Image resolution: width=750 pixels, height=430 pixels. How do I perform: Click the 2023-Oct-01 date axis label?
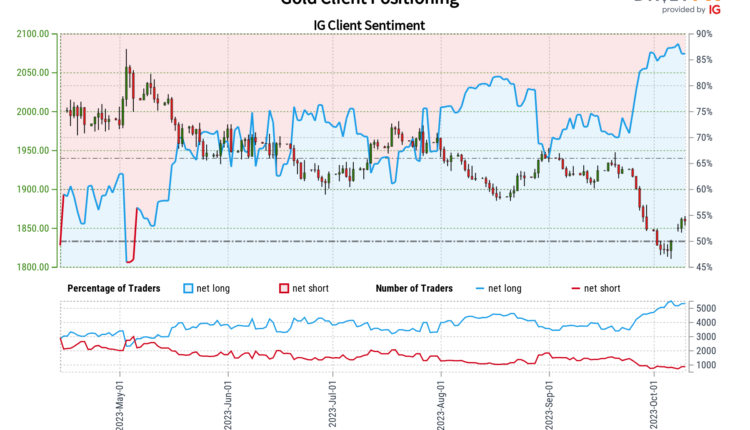click(x=653, y=400)
